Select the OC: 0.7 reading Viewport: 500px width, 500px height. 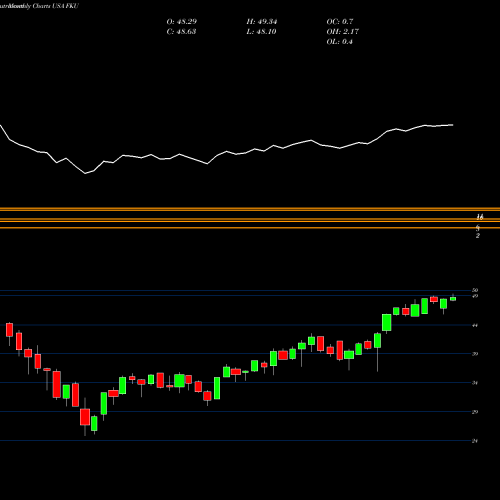(340, 22)
